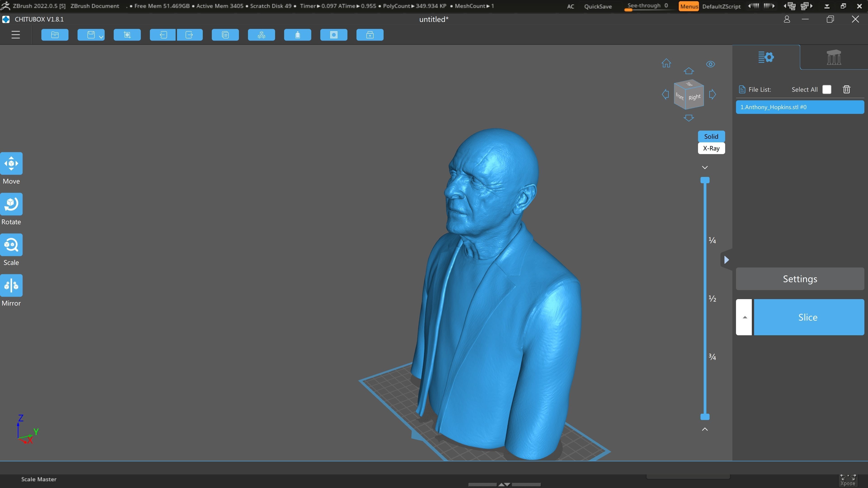Click the Copy model toolbar icon

point(225,35)
